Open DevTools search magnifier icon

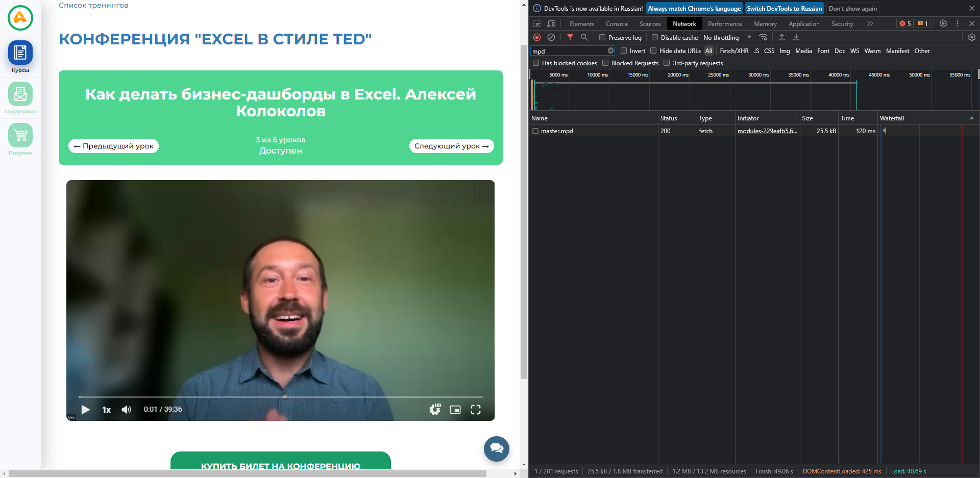584,37
